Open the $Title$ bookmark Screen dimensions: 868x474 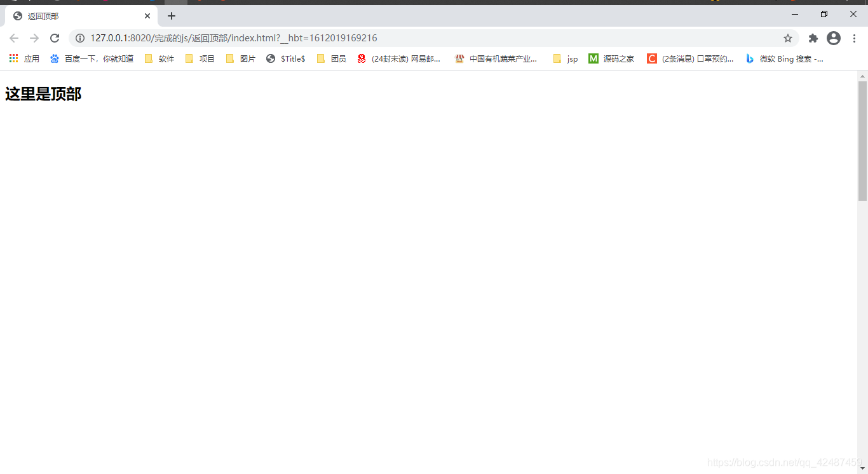click(x=286, y=58)
